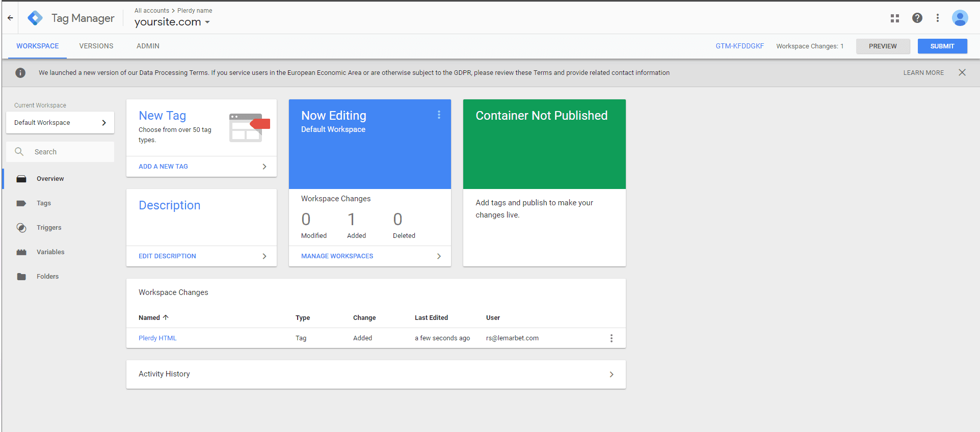Click the info icon in GDPR banner

[x=20, y=73]
